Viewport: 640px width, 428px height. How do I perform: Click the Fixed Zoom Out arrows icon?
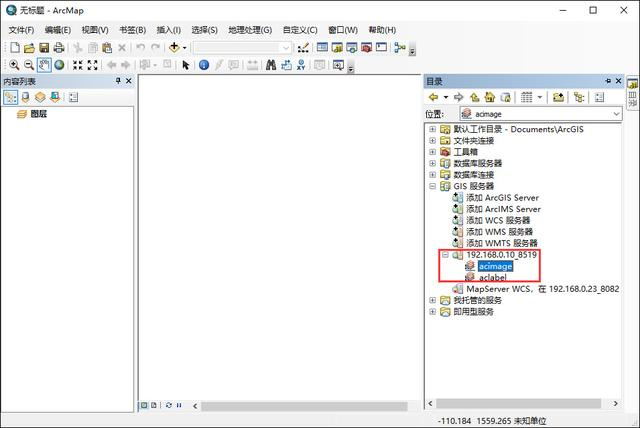pyautogui.click(x=93, y=65)
